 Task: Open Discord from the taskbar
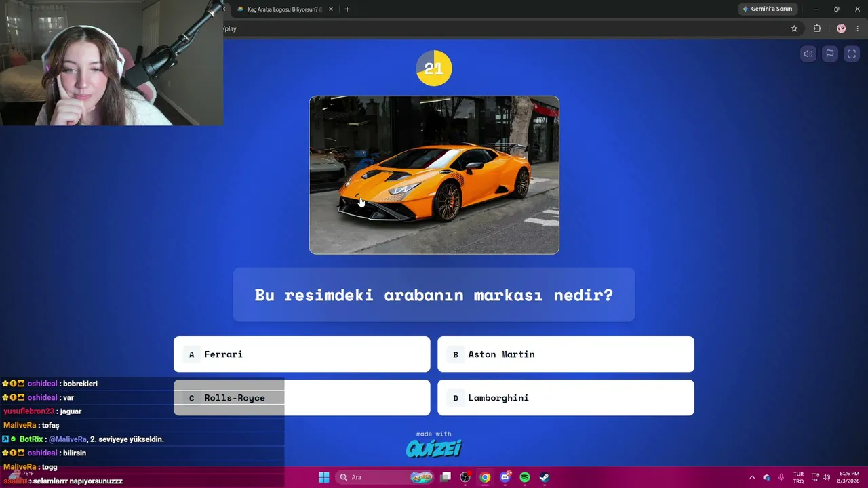pyautogui.click(x=505, y=477)
